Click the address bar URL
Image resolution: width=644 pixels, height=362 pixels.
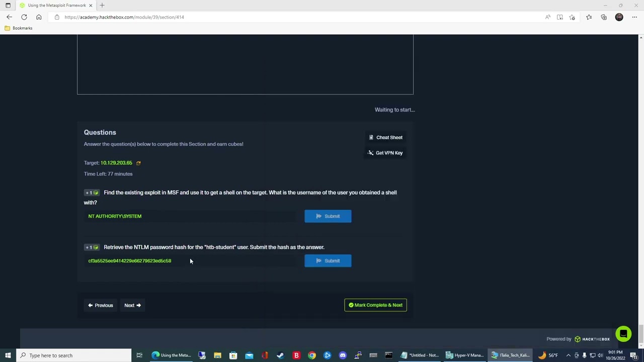pyautogui.click(x=124, y=17)
